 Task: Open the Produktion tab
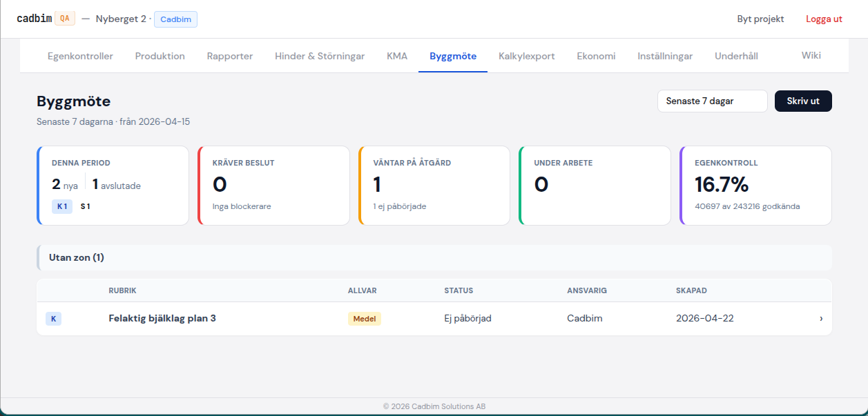[160, 57]
